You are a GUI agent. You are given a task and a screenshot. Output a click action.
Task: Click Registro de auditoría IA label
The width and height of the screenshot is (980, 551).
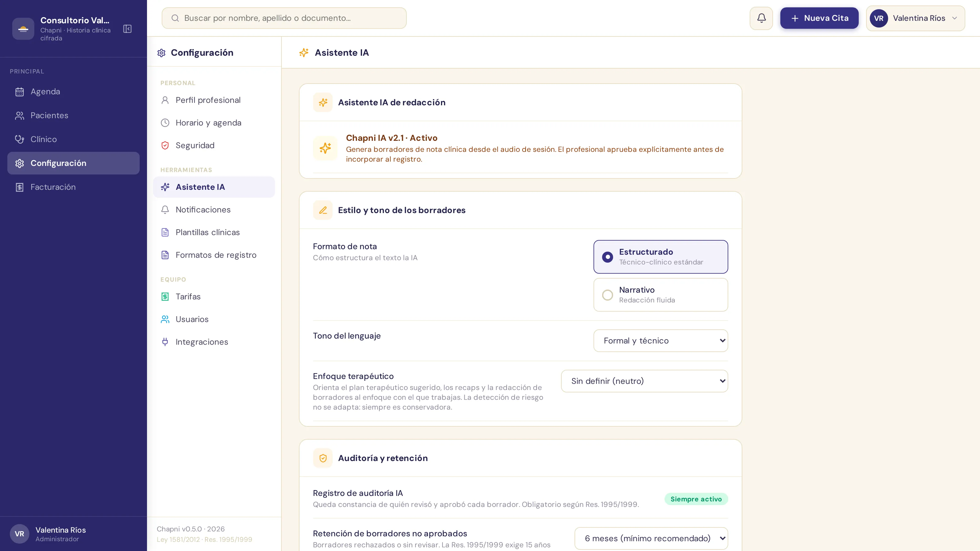pyautogui.click(x=358, y=493)
